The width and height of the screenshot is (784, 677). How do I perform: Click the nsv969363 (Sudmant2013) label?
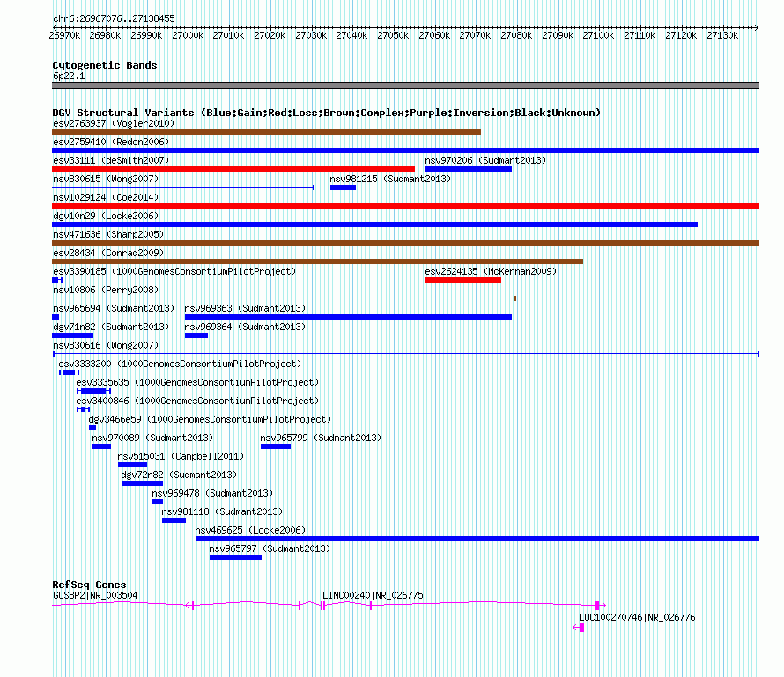click(245, 308)
